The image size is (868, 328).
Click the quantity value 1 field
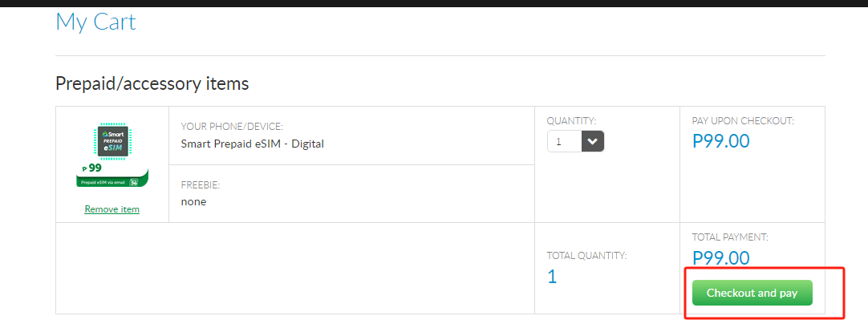point(564,142)
